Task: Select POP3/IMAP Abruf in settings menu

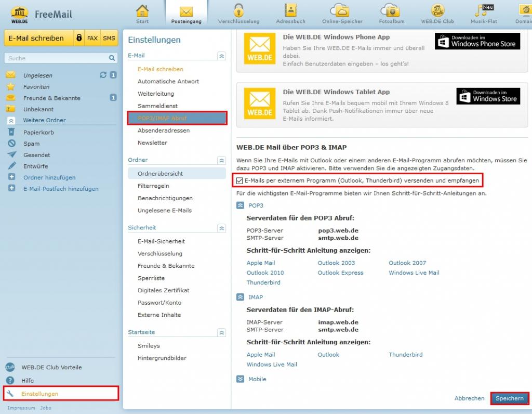Action: tap(177, 118)
